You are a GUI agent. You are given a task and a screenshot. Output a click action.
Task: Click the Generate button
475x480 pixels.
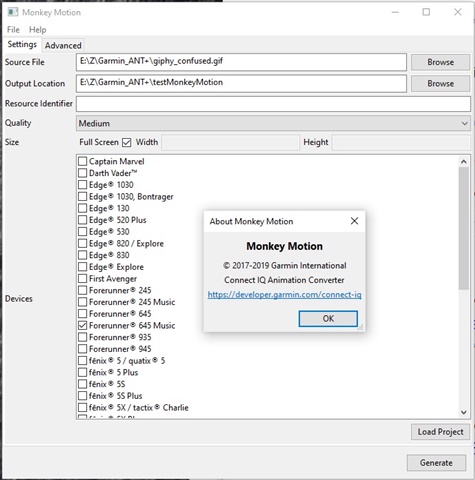[436, 463]
